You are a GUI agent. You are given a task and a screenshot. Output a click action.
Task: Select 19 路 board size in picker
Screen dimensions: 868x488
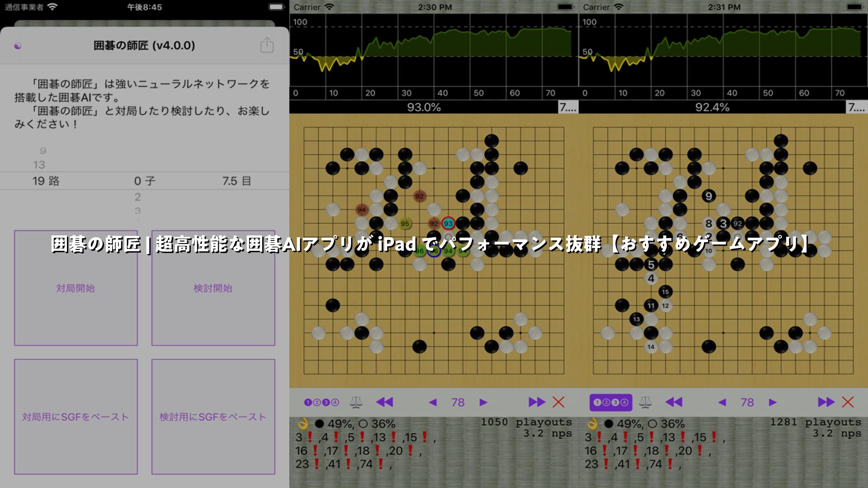(x=46, y=181)
